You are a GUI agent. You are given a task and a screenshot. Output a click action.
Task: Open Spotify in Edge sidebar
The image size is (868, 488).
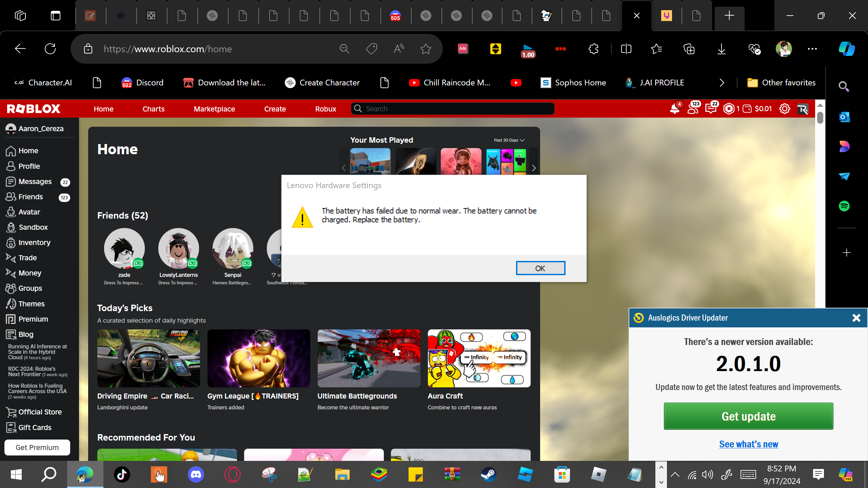click(x=844, y=206)
